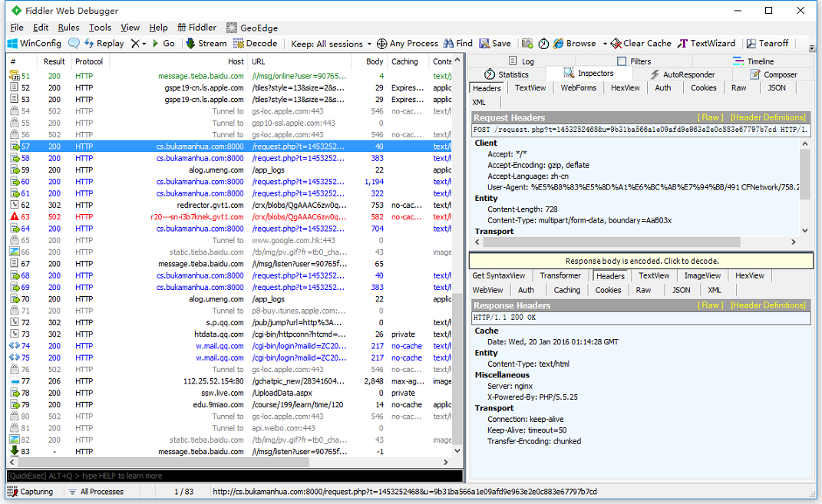
Task: Open the TextWizard tool
Action: tap(707, 44)
